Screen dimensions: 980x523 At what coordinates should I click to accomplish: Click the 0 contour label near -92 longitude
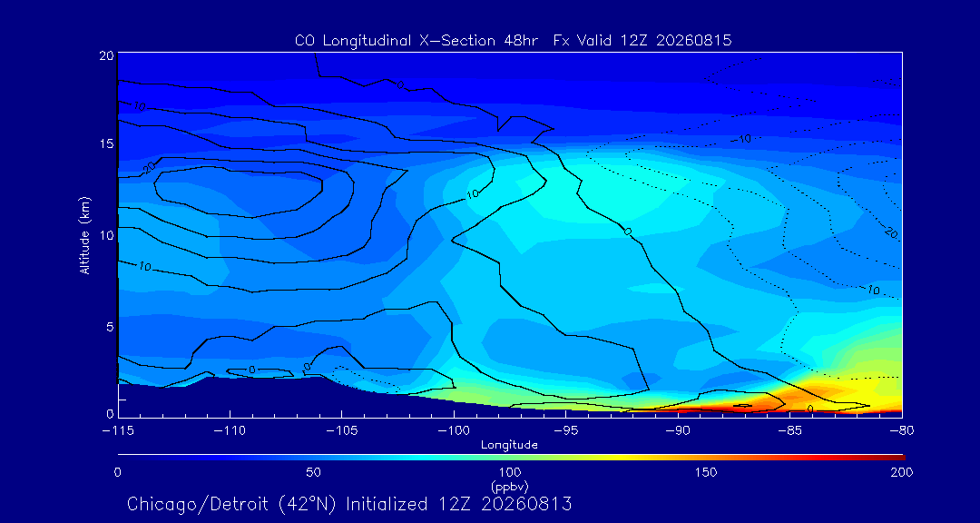pos(628,232)
